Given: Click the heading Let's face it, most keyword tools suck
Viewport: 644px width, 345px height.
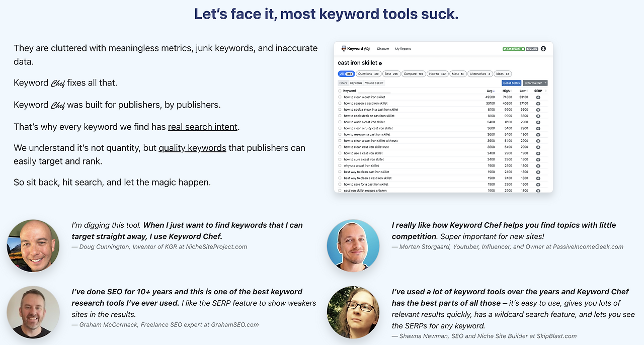Looking at the screenshot, I should [x=326, y=14].
